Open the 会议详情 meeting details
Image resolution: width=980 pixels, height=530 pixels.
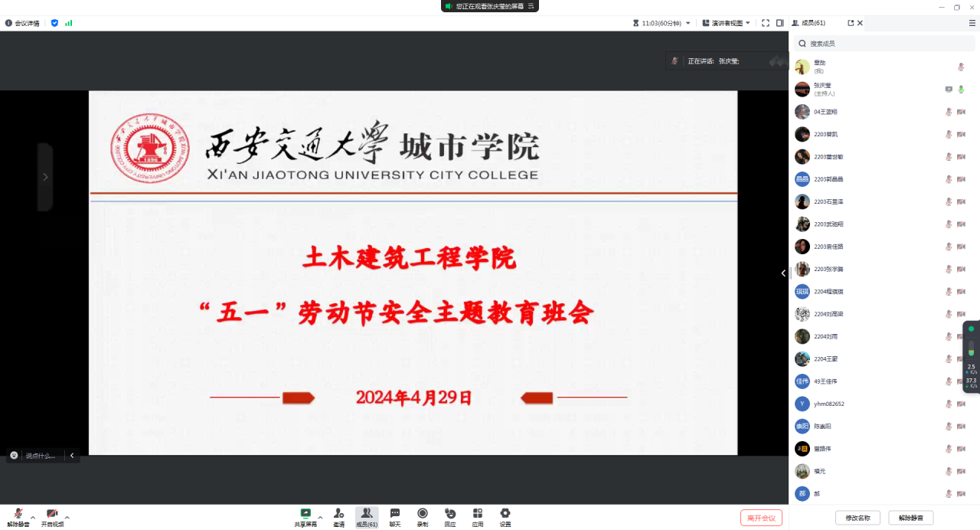(24, 23)
